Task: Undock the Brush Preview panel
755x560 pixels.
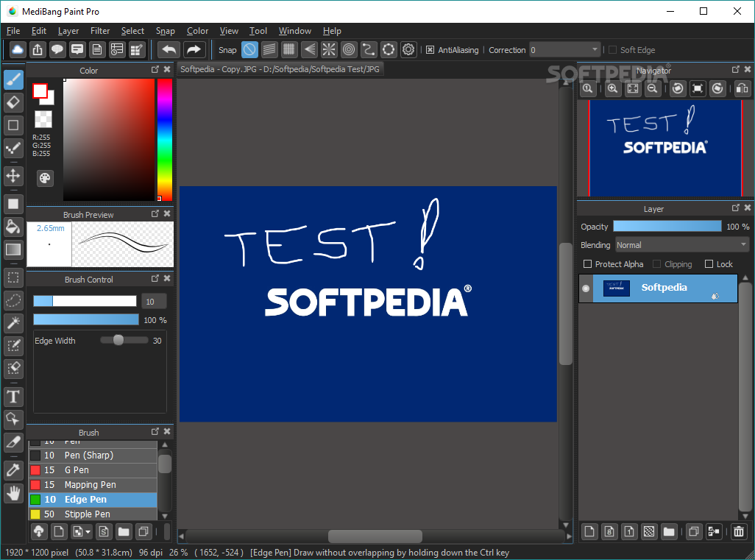Action: tap(155, 213)
